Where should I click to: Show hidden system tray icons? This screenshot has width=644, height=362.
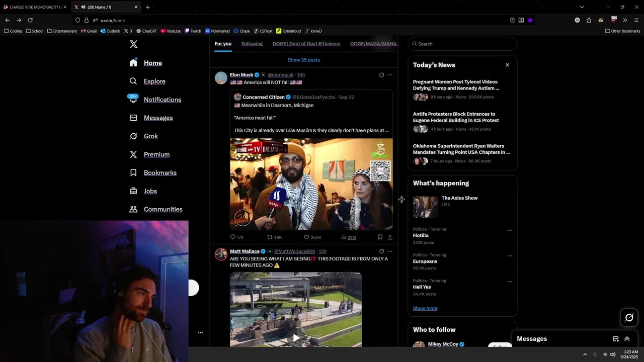(x=585, y=354)
